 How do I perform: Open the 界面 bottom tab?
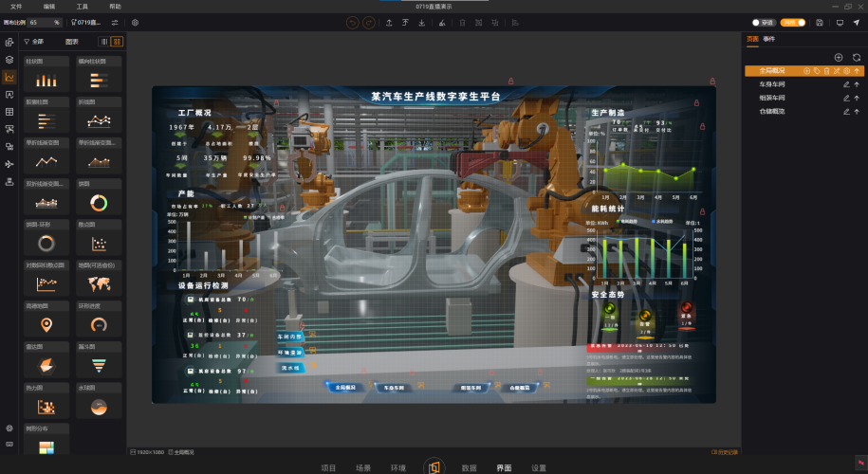click(504, 468)
